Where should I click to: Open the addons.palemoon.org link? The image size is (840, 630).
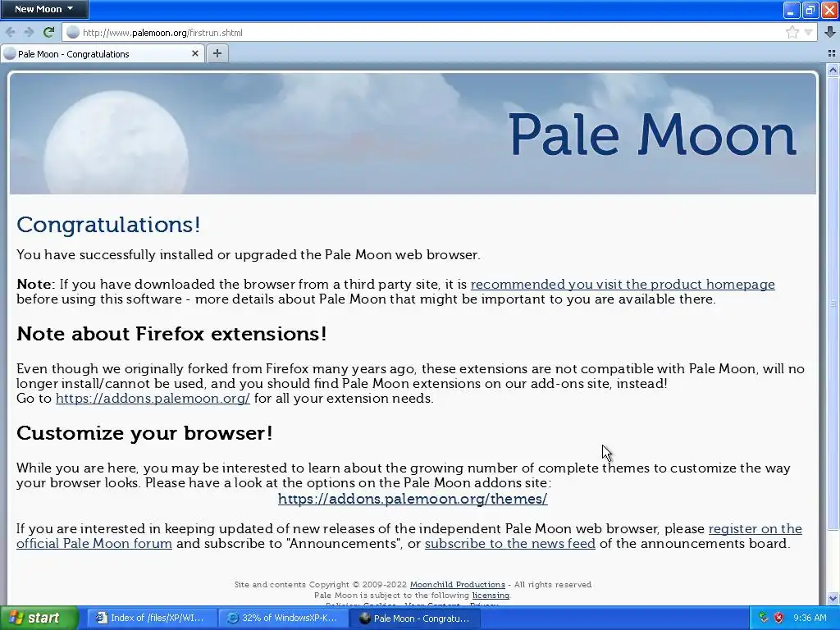153,399
